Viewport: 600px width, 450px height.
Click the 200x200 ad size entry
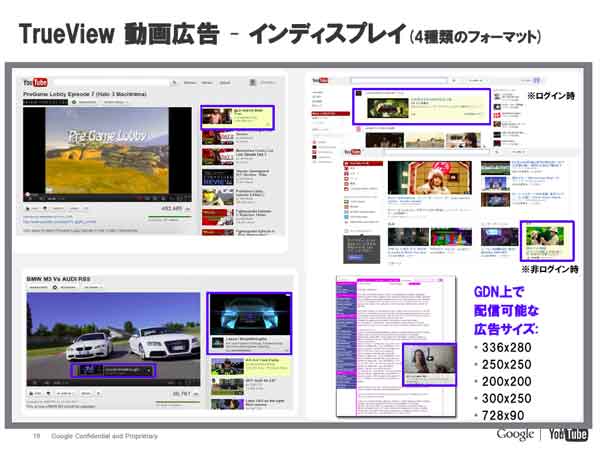(x=506, y=382)
